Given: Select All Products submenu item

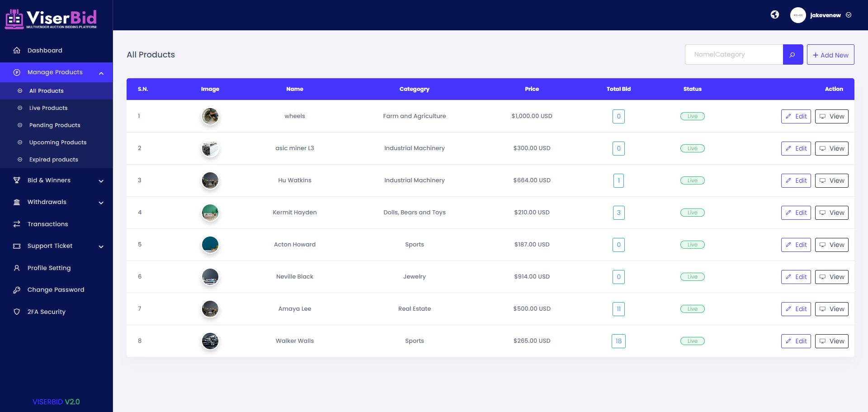Looking at the screenshot, I should click(56, 91).
